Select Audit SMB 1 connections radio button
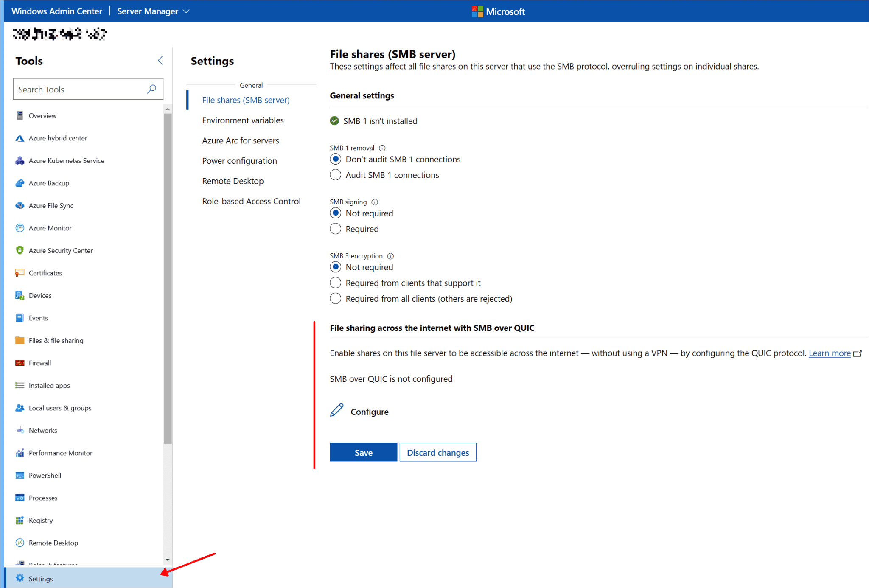This screenshot has width=869, height=588. [x=335, y=174]
